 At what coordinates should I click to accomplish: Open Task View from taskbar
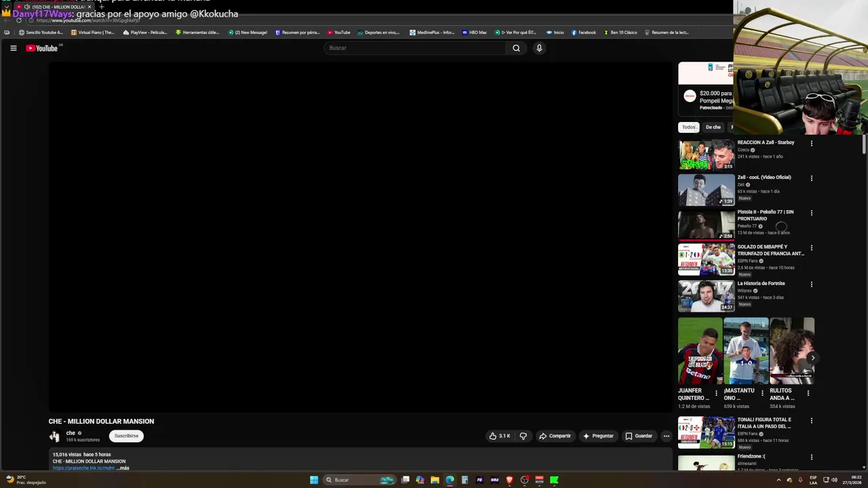click(405, 480)
